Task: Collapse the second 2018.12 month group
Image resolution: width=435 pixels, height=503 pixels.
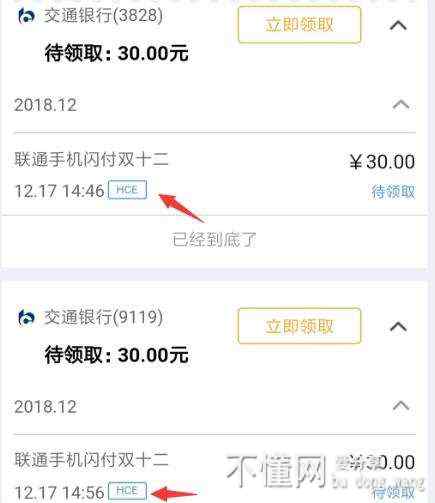Action: click(x=401, y=406)
